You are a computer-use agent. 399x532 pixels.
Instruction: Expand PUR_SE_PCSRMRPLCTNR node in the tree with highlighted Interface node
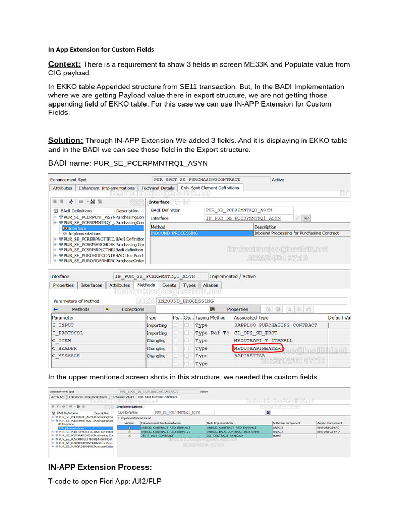coord(55,250)
